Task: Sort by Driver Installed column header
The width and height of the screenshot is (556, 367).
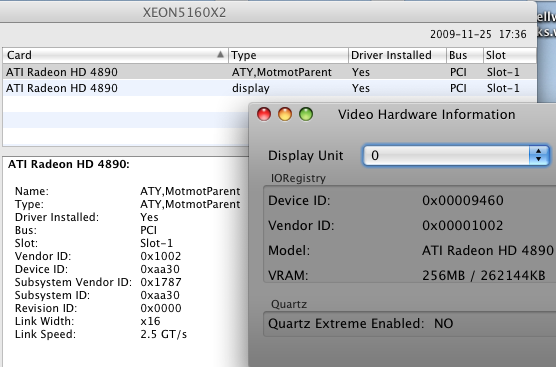Action: tap(397, 55)
